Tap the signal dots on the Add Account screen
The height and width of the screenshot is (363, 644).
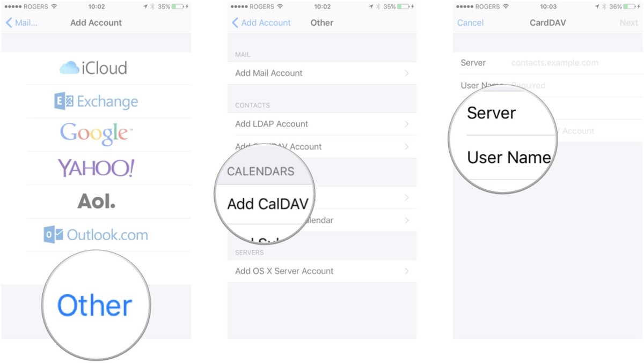pos(13,7)
